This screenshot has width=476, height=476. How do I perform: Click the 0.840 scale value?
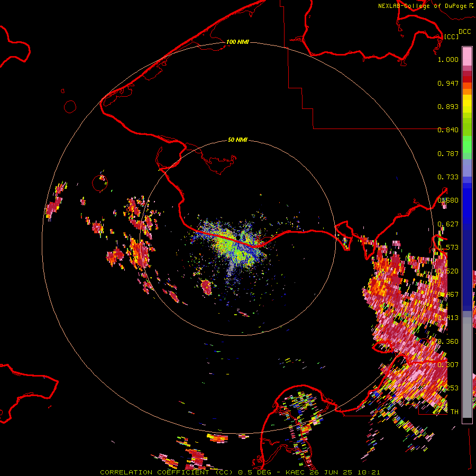tap(448, 130)
